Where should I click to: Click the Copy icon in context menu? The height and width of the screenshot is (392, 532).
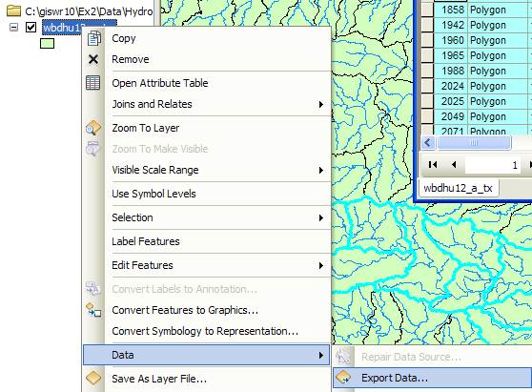point(93,38)
